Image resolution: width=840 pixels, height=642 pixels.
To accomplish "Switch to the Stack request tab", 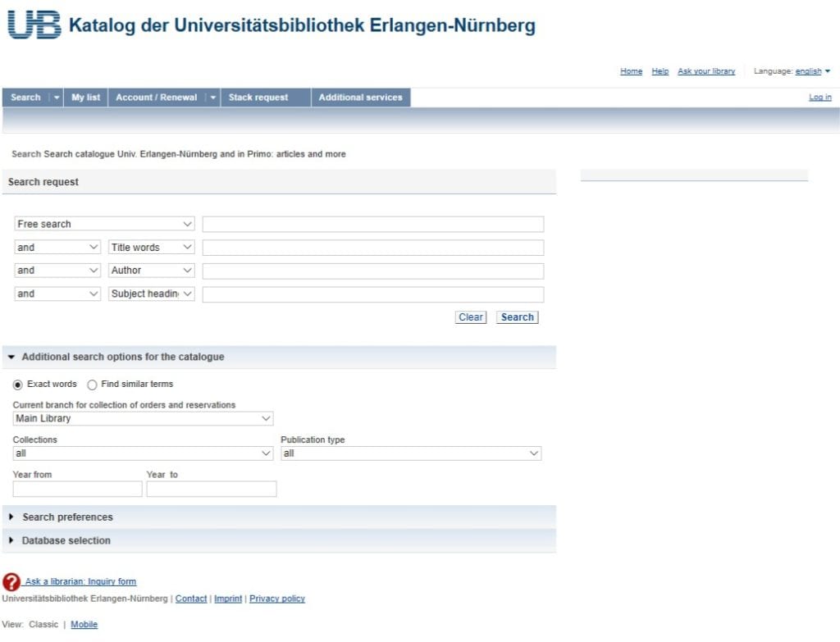I will [261, 97].
